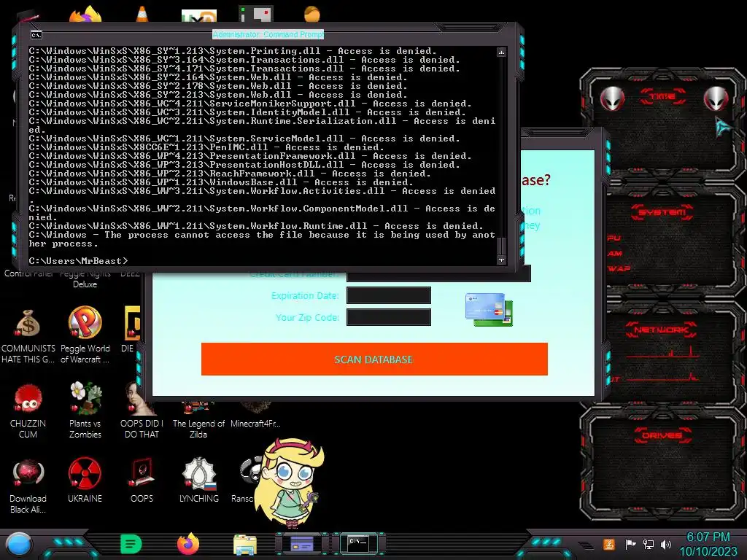Image resolution: width=747 pixels, height=560 pixels.
Task: Click the Expiration Date label
Action: pos(305,296)
